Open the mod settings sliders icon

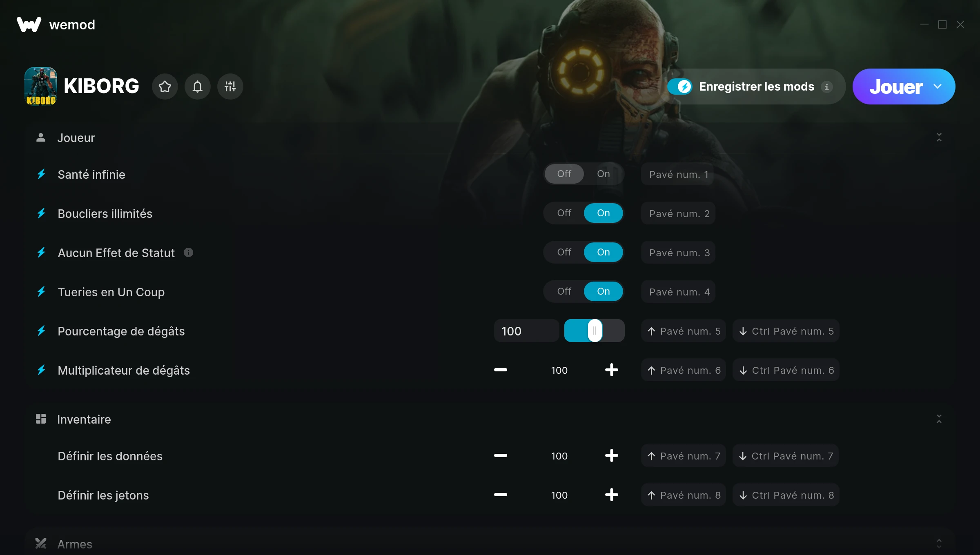pos(230,87)
